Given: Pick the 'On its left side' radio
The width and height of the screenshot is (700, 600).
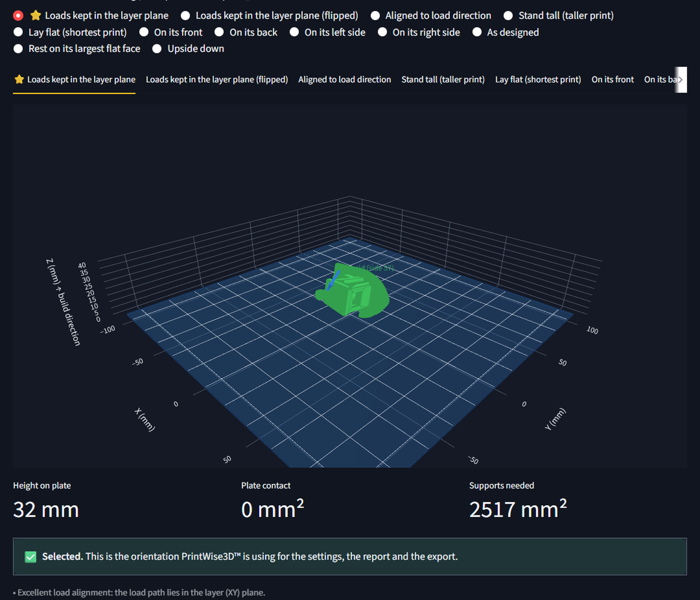Looking at the screenshot, I should 294,32.
